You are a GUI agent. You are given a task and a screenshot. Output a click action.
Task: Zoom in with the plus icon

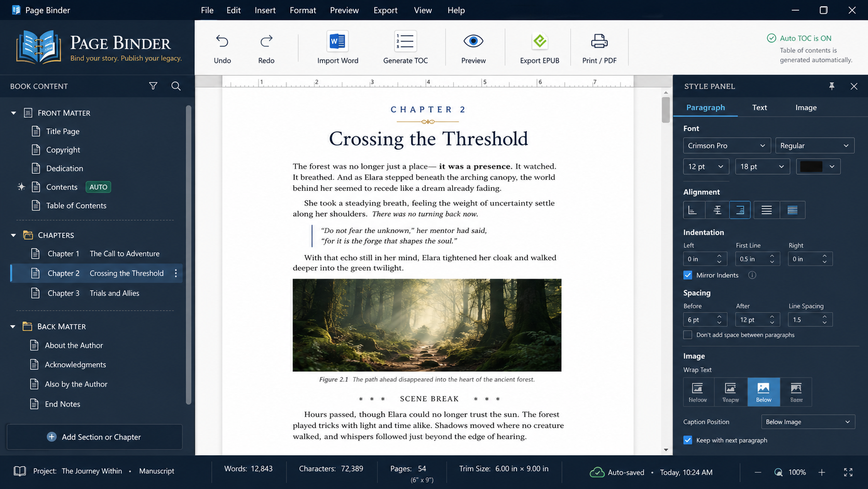tap(822, 472)
